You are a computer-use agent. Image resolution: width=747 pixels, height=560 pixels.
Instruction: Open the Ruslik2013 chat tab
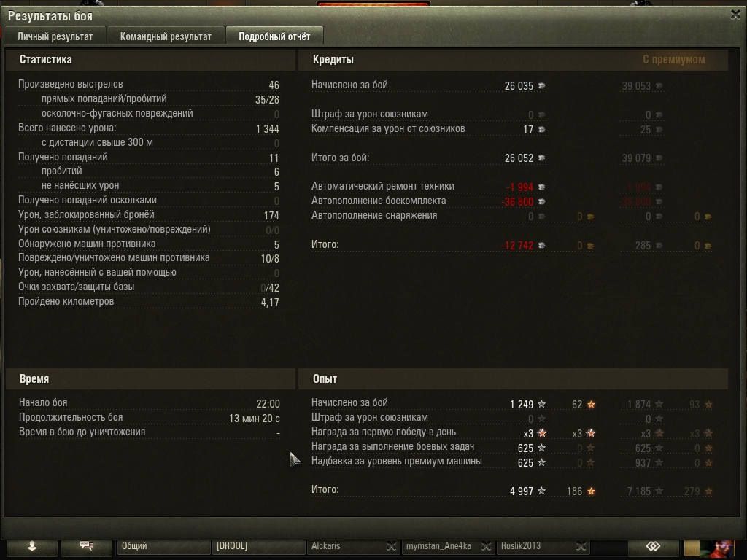[535, 546]
